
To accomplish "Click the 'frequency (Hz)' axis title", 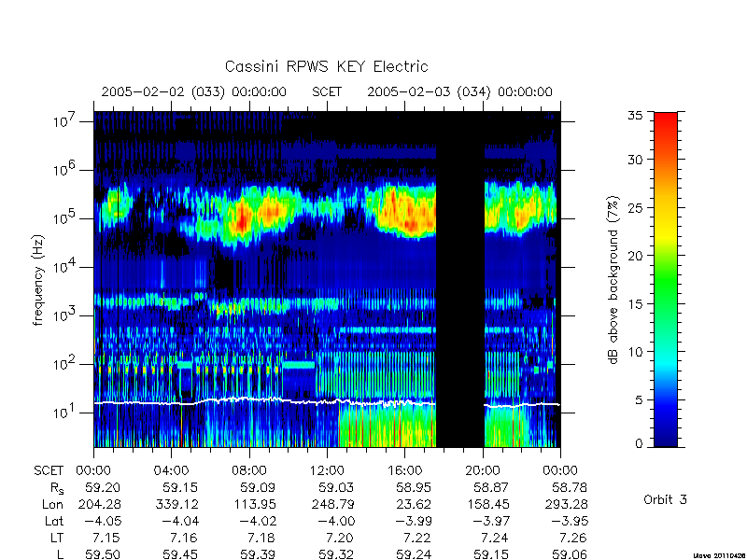I will [x=38, y=281].
